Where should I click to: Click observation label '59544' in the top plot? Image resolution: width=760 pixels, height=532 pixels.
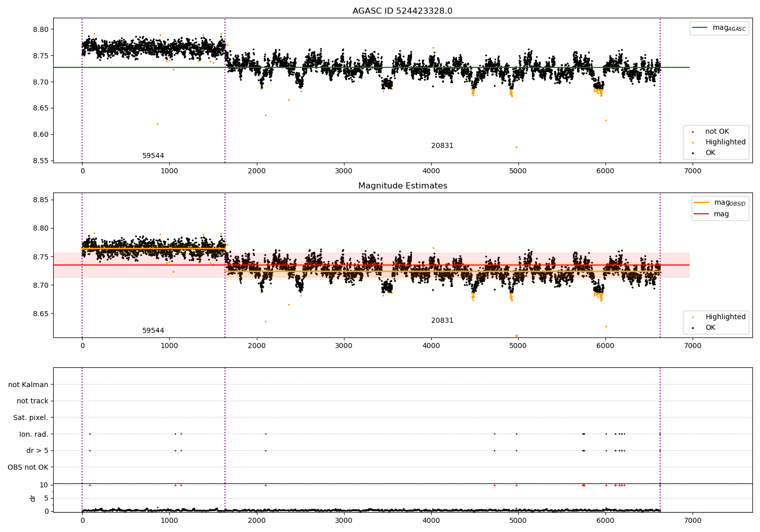[x=153, y=156]
